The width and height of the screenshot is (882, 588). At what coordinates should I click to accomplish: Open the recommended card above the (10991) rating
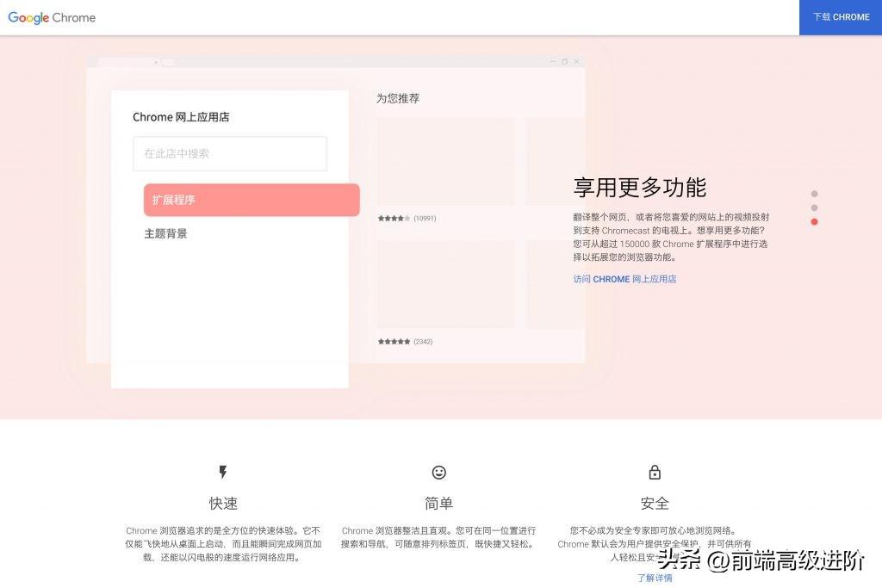(x=445, y=161)
